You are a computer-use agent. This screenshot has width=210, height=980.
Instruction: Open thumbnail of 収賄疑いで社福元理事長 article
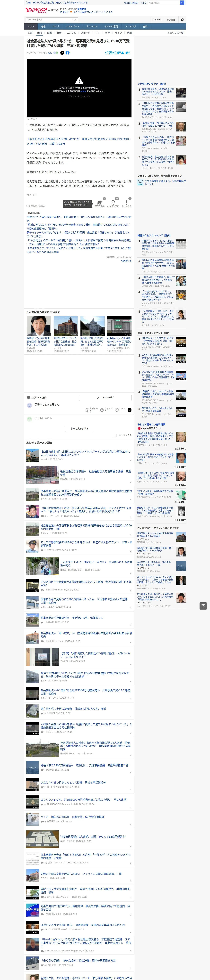click(39, 326)
